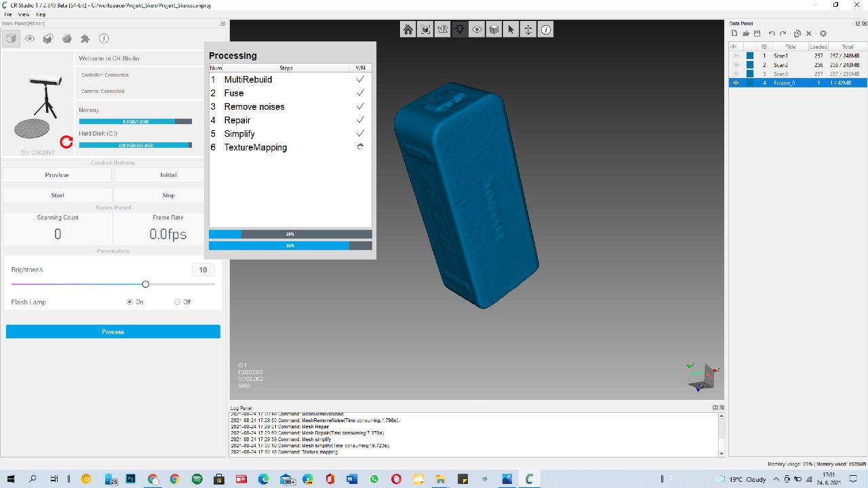
Task: Click the Stop scan button
Action: point(168,195)
